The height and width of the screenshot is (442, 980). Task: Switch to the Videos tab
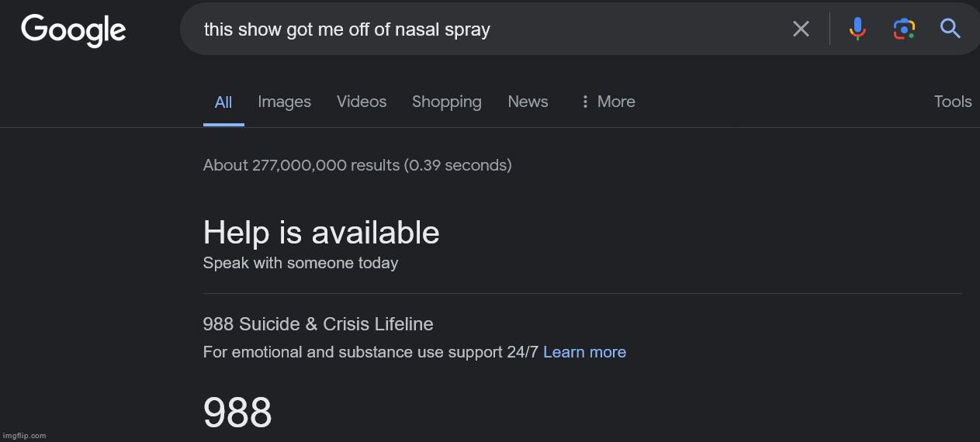coord(362,102)
